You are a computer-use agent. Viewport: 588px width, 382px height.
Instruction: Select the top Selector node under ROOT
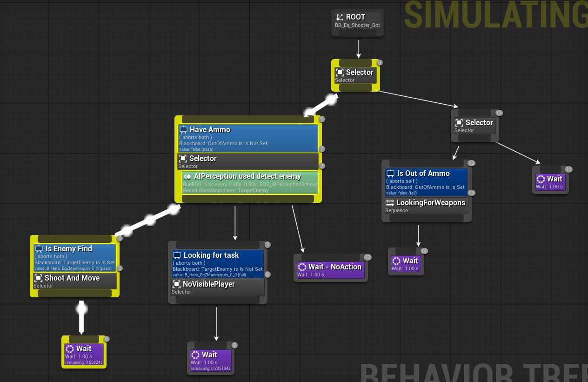coord(355,75)
